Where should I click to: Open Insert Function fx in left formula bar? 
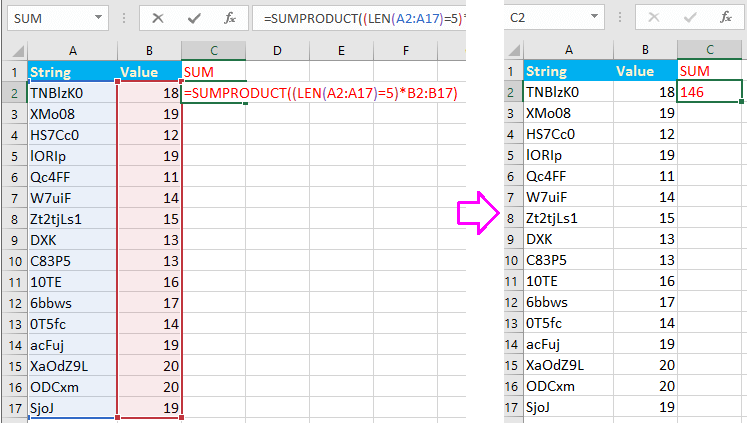tap(229, 18)
